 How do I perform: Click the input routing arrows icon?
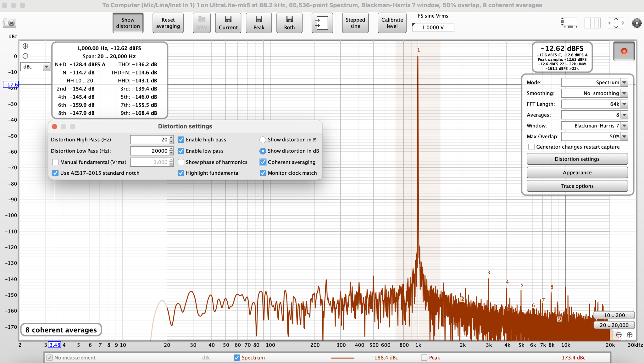tap(322, 23)
